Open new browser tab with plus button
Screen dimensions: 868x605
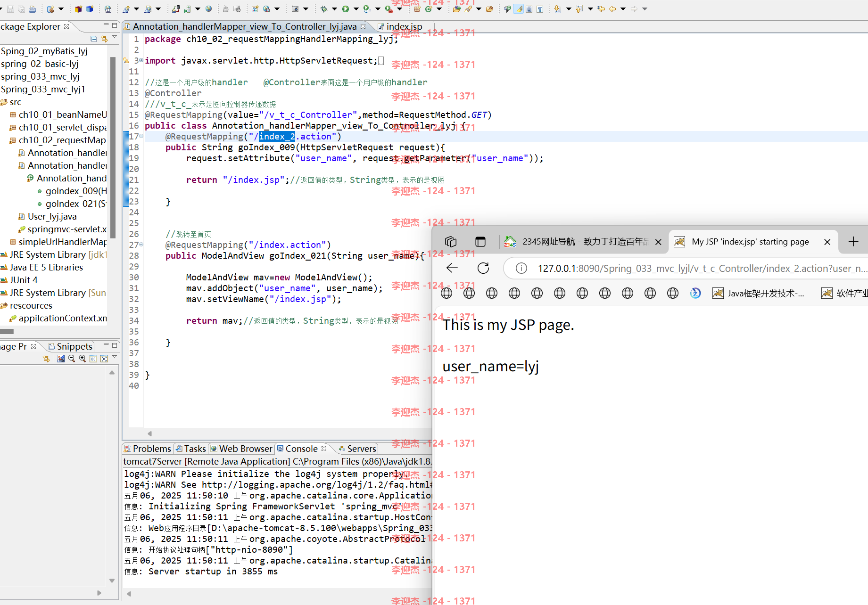click(853, 242)
